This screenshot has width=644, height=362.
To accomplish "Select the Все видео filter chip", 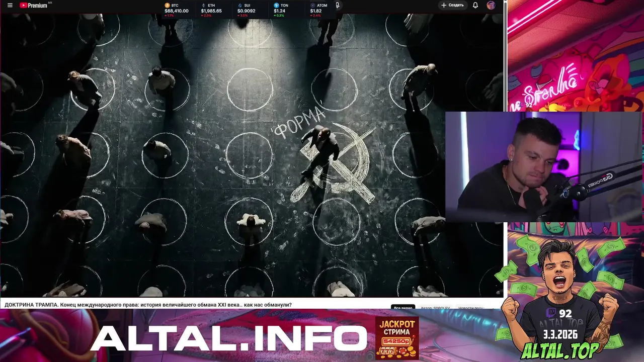I will coord(403,308).
